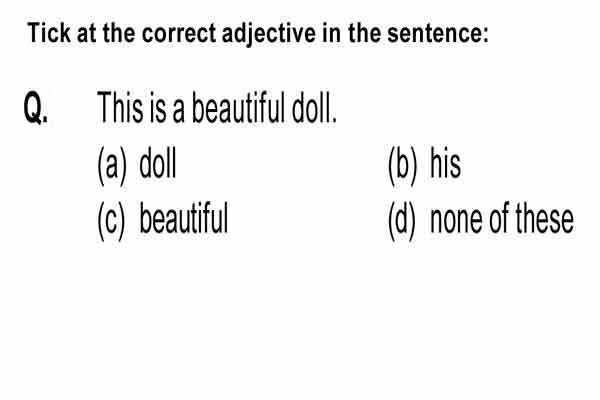This screenshot has width=600, height=400.
Task: Click the (c) option letter
Action: pos(111,221)
